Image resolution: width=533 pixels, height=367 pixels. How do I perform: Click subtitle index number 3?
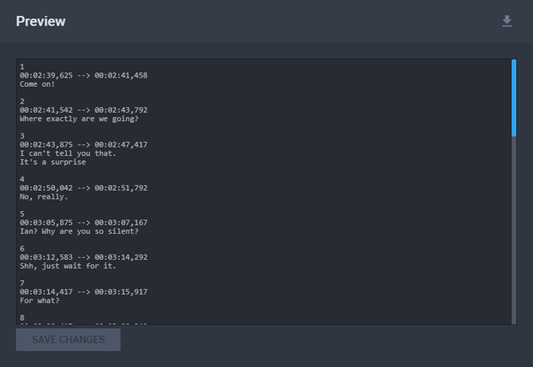coord(22,136)
